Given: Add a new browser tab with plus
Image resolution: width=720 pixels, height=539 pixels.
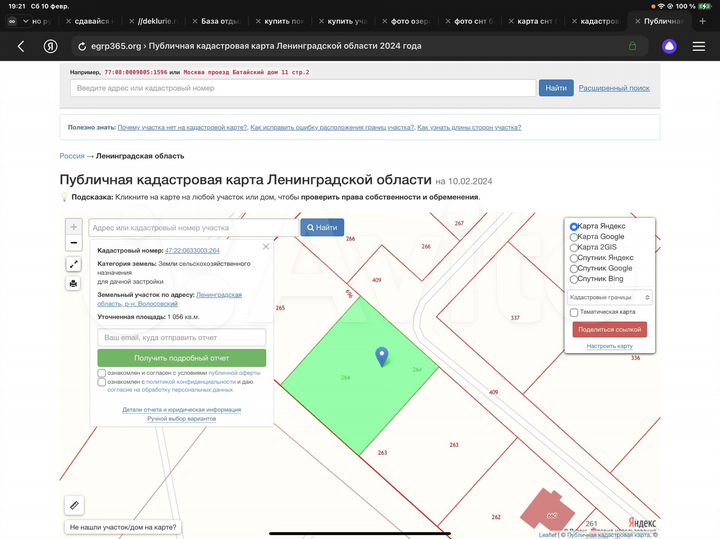Looking at the screenshot, I should pyautogui.click(x=702, y=21).
